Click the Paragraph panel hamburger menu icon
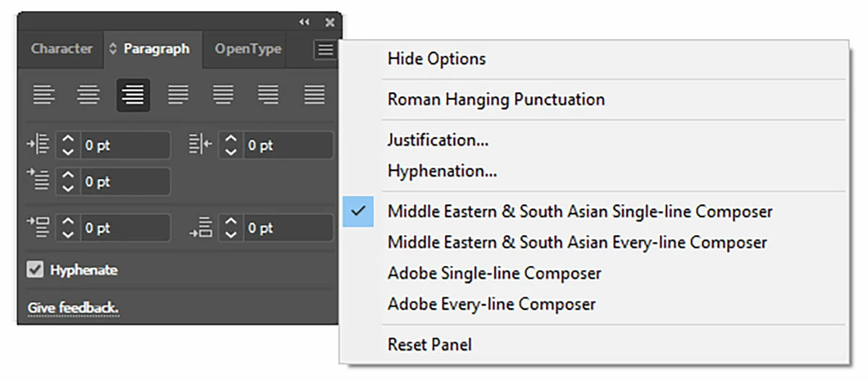The height and width of the screenshot is (380, 868). pyautogui.click(x=325, y=50)
